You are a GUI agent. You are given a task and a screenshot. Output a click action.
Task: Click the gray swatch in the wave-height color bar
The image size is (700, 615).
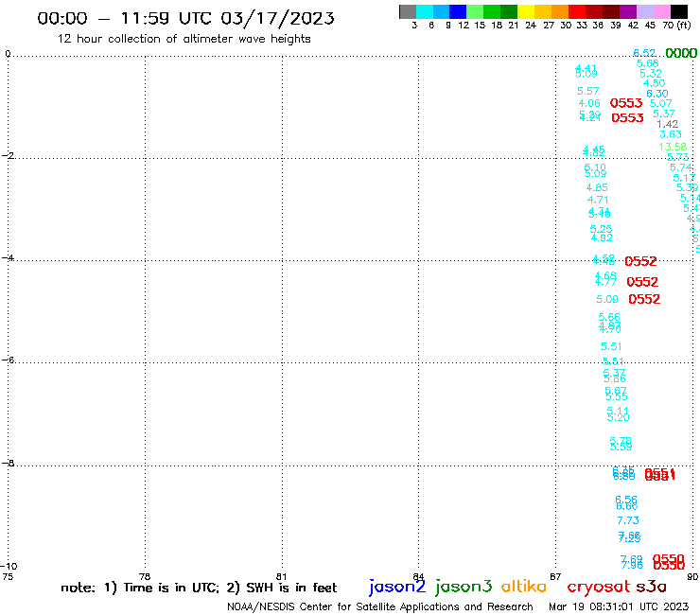click(408, 11)
